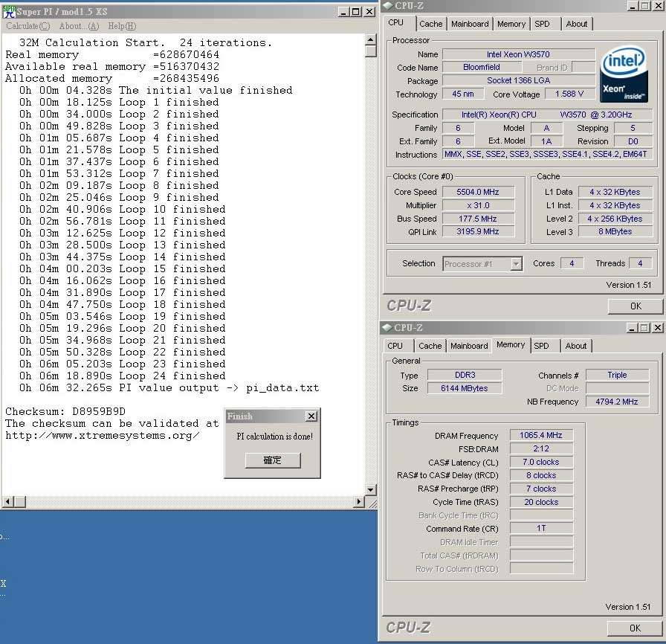Open Mainboard tab in bottom CPU-Z window
Screen dimensions: 666x644
tap(469, 346)
